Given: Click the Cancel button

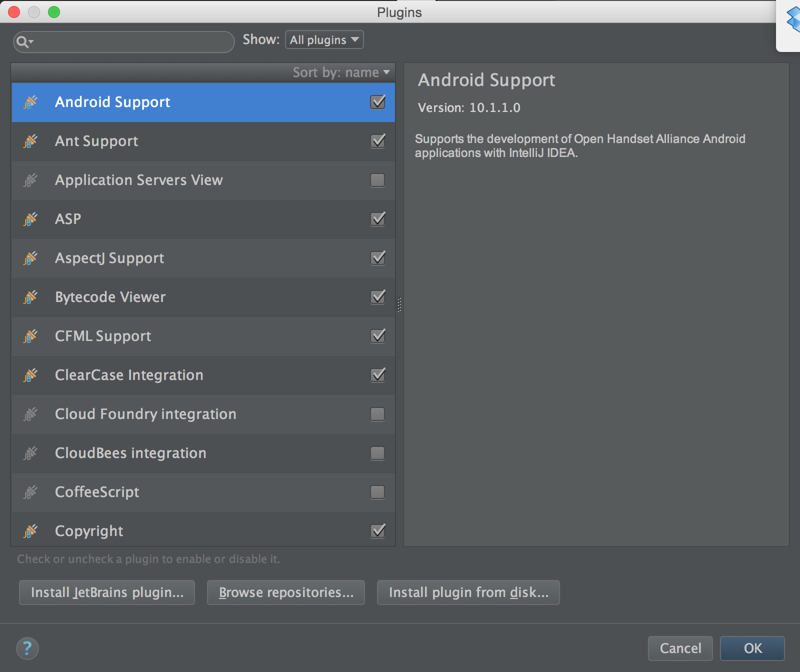Looking at the screenshot, I should tap(680, 648).
